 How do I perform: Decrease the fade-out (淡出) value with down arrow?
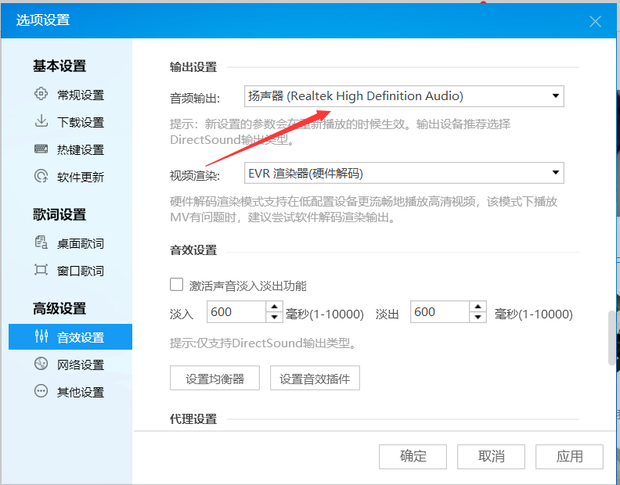pyautogui.click(x=478, y=319)
